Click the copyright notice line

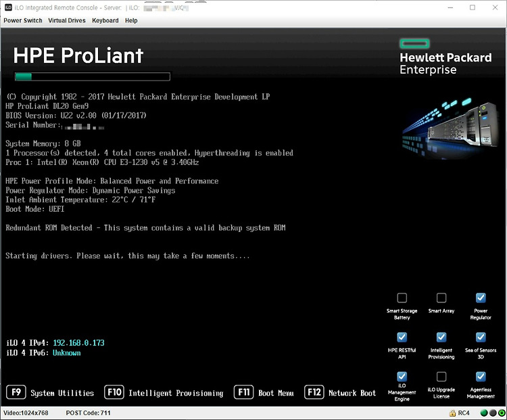pyautogui.click(x=138, y=97)
